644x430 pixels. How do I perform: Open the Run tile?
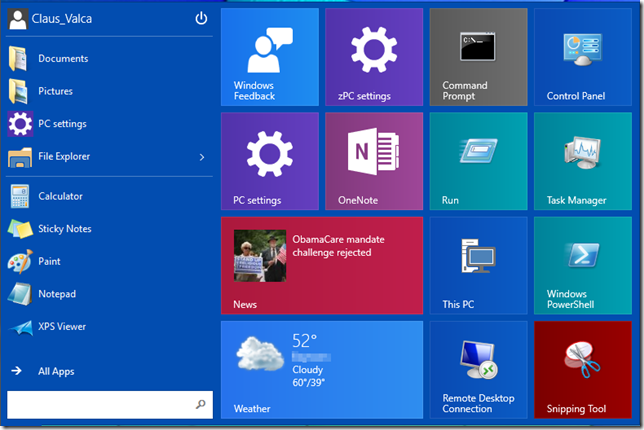click(x=478, y=161)
